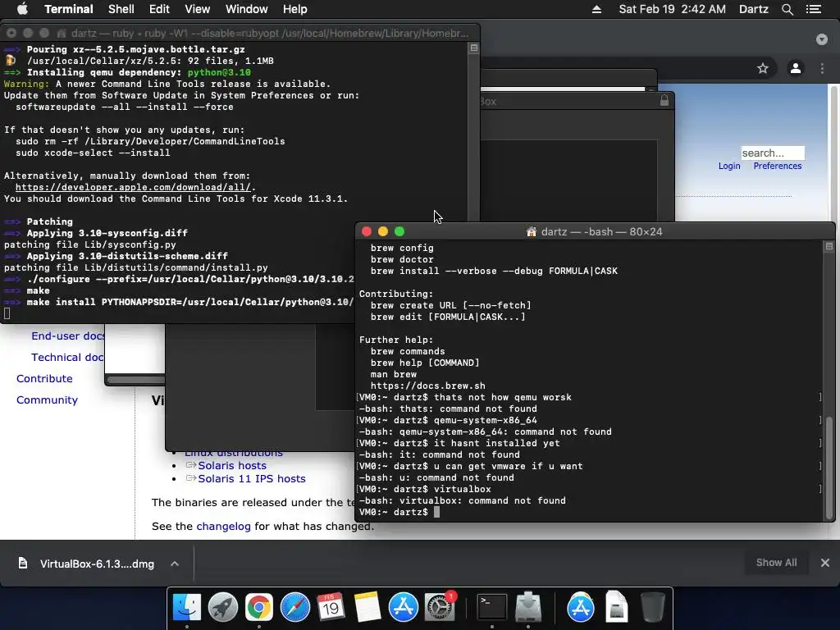Open Spotlight search magnifier
Image resolution: width=840 pixels, height=630 pixels.
pyautogui.click(x=787, y=9)
